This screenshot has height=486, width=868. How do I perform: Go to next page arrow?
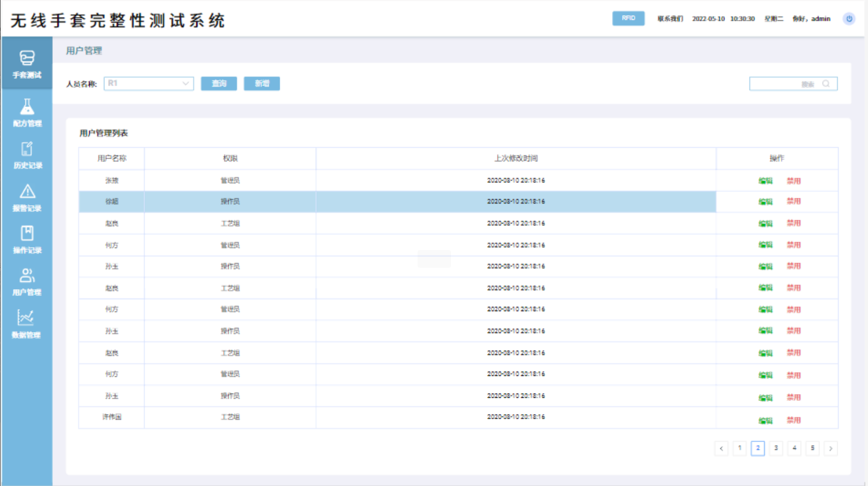(x=830, y=448)
